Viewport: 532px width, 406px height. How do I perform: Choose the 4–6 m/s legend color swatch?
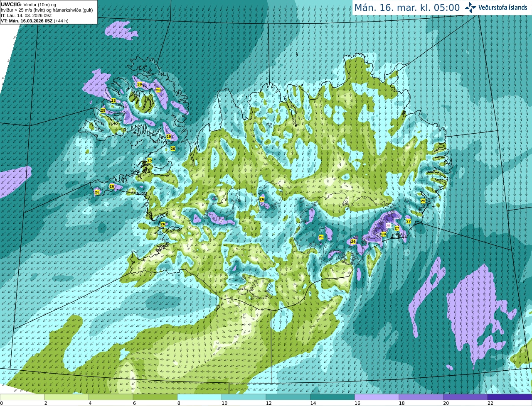click(x=111, y=397)
